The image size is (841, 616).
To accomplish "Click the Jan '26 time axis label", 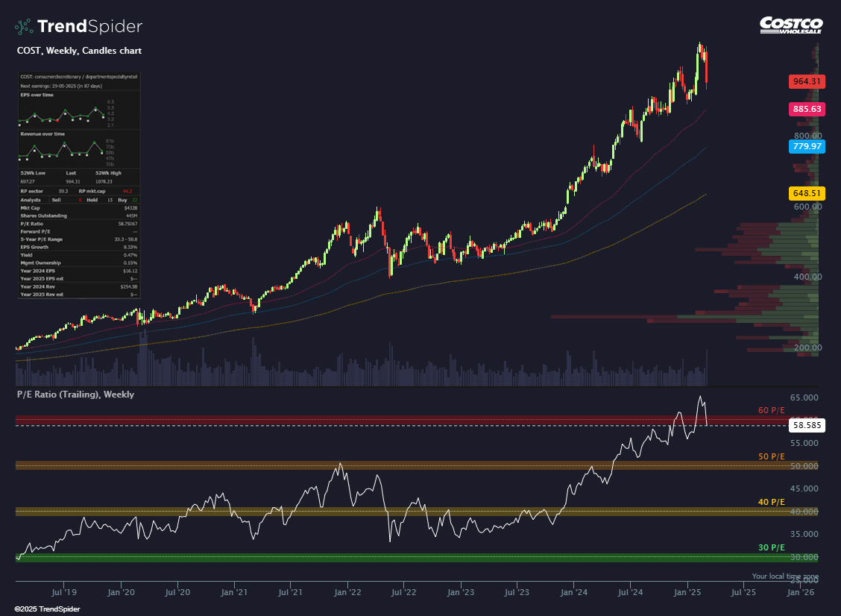I will click(801, 592).
